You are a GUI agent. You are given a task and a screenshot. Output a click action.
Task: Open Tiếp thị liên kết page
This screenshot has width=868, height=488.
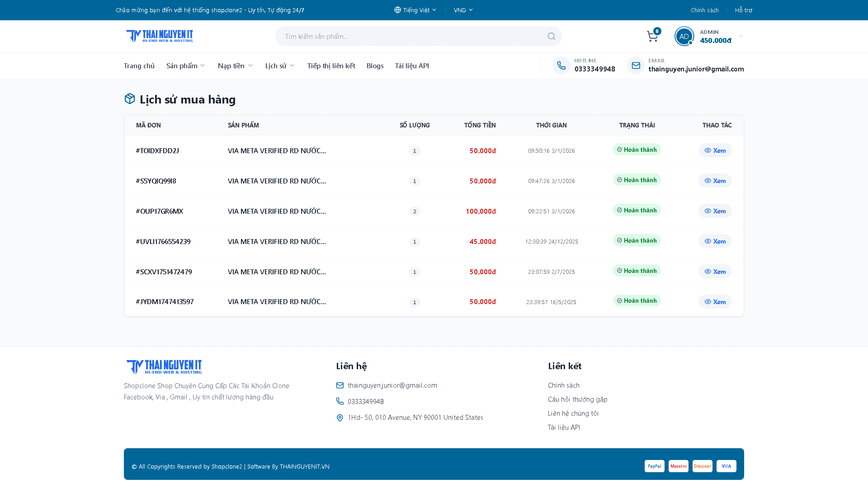point(331,66)
